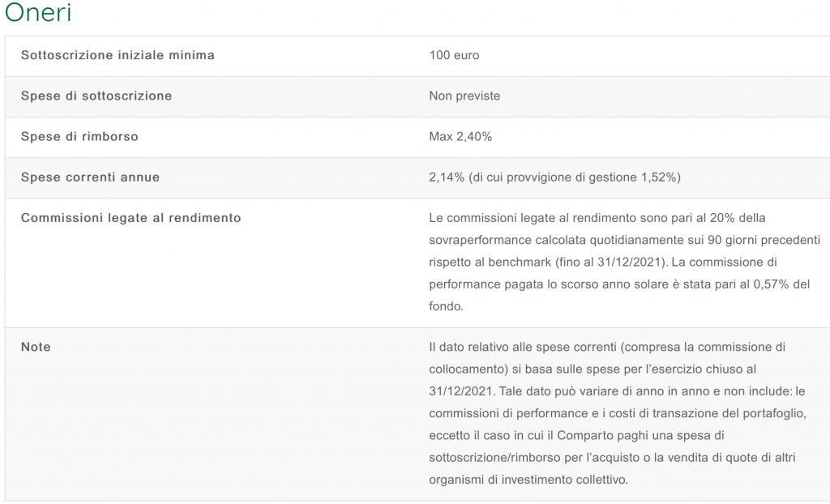Screen dimensions: 830x504
Task: Select the "Spese di rimborso" label
Action: (79, 136)
